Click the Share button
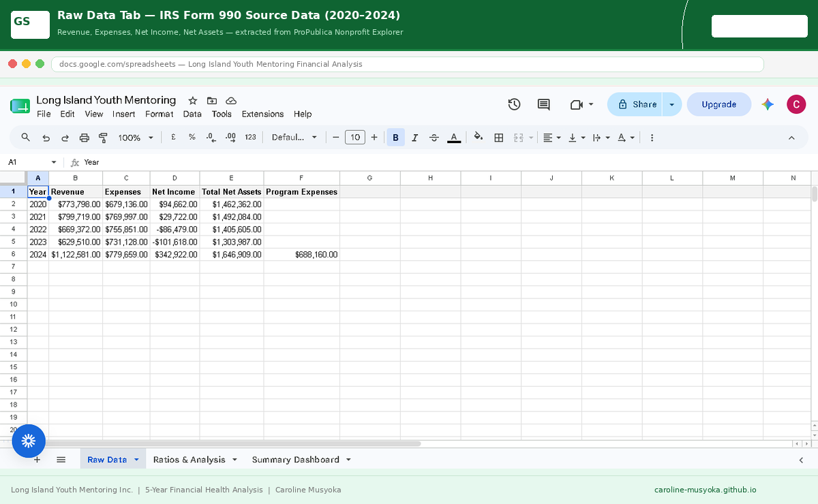Screen dimensions: 818x504 (635, 104)
